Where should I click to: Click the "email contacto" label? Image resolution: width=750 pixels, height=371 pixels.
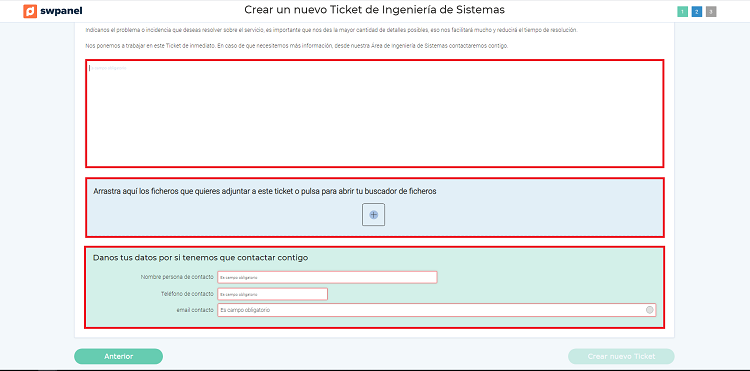click(x=195, y=310)
